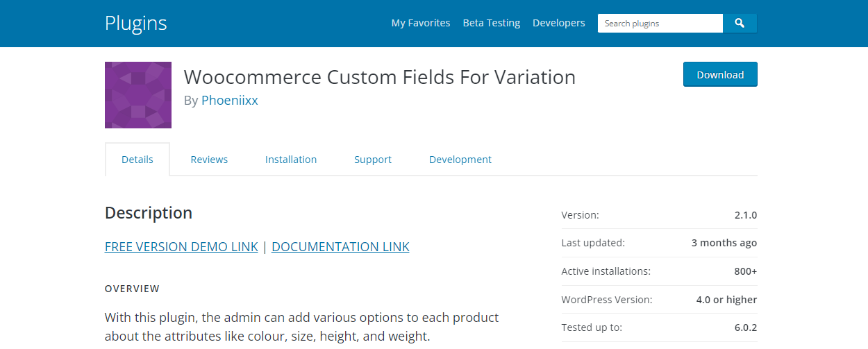Click the 'Version:' label
This screenshot has width=868, height=349.
[580, 215]
